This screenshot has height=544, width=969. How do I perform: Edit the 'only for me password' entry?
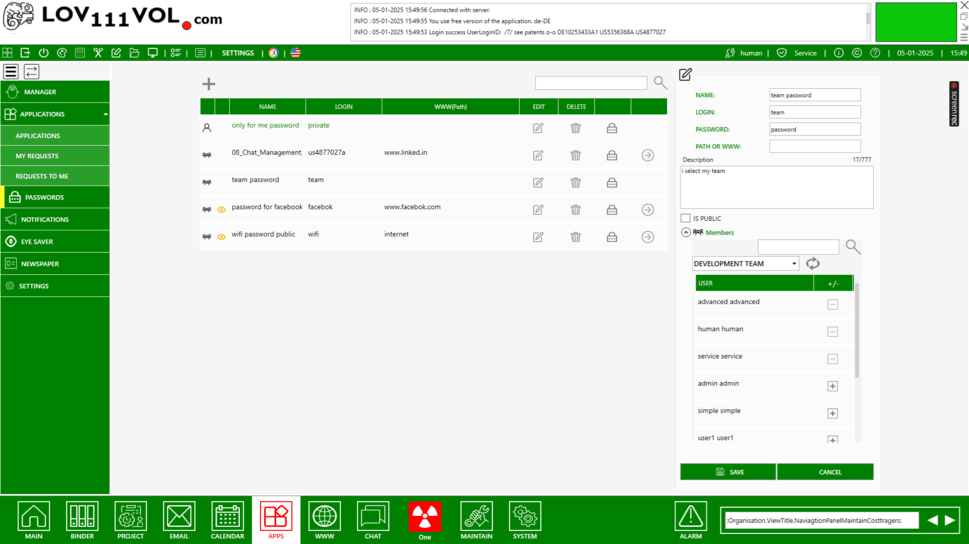tap(538, 128)
